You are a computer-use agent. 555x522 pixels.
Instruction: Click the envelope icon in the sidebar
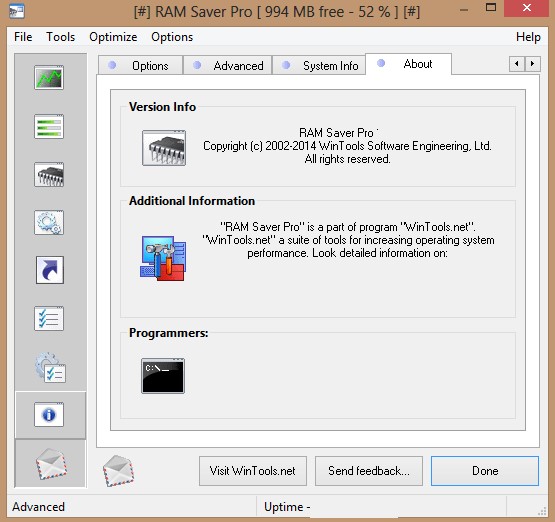click(x=51, y=464)
